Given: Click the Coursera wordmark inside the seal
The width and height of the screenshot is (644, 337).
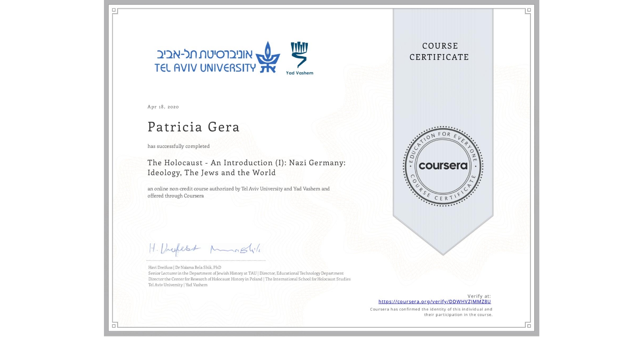Looking at the screenshot, I should tap(443, 166).
